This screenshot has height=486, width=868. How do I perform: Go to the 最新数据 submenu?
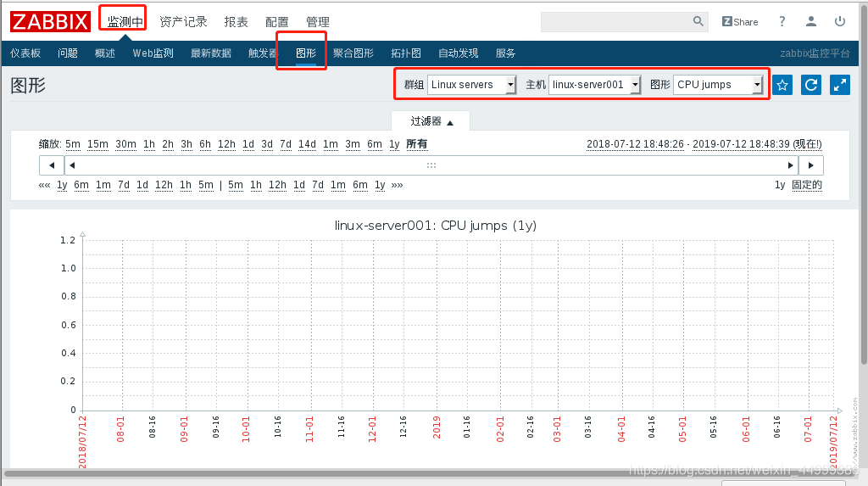(x=211, y=53)
